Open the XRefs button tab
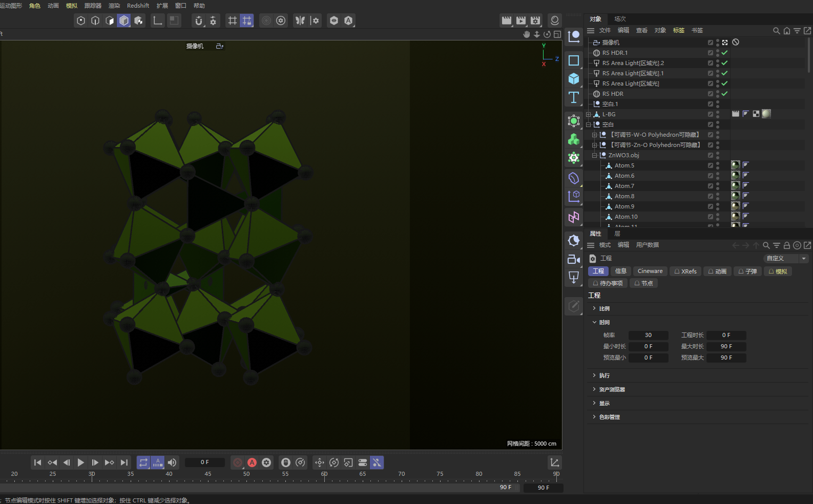This screenshot has width=813, height=504. (685, 271)
